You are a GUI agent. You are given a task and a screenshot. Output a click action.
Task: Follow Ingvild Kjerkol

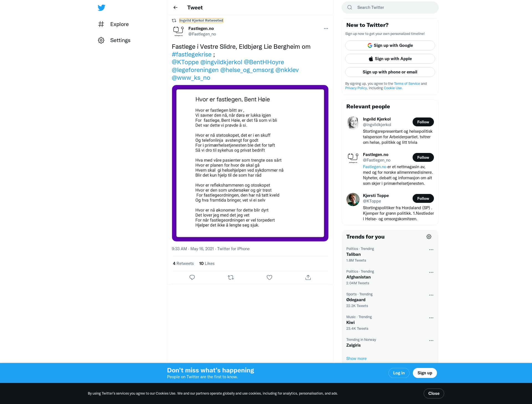pos(423,122)
